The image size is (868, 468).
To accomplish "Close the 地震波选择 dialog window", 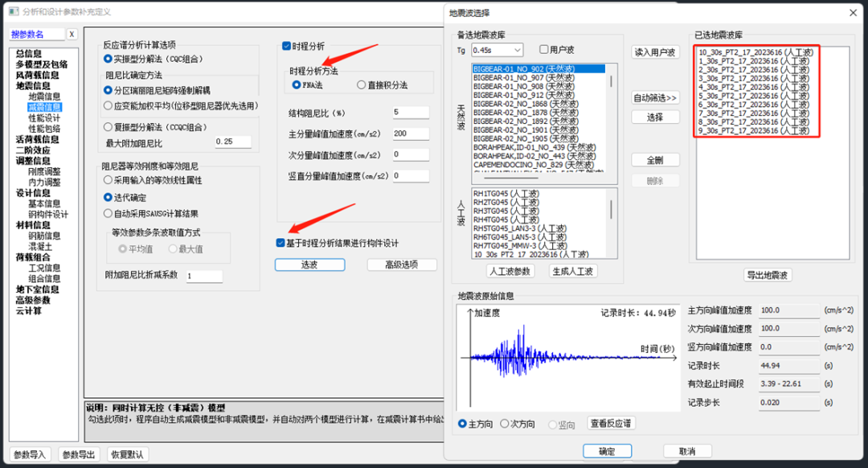I will [853, 13].
